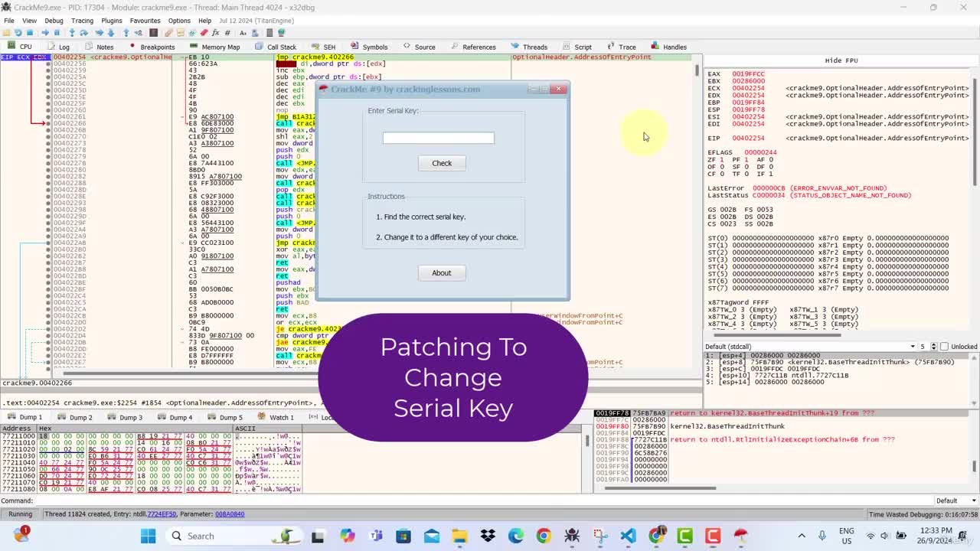Open the Plugins menu
Image resolution: width=980 pixels, height=551 pixels.
(x=111, y=21)
